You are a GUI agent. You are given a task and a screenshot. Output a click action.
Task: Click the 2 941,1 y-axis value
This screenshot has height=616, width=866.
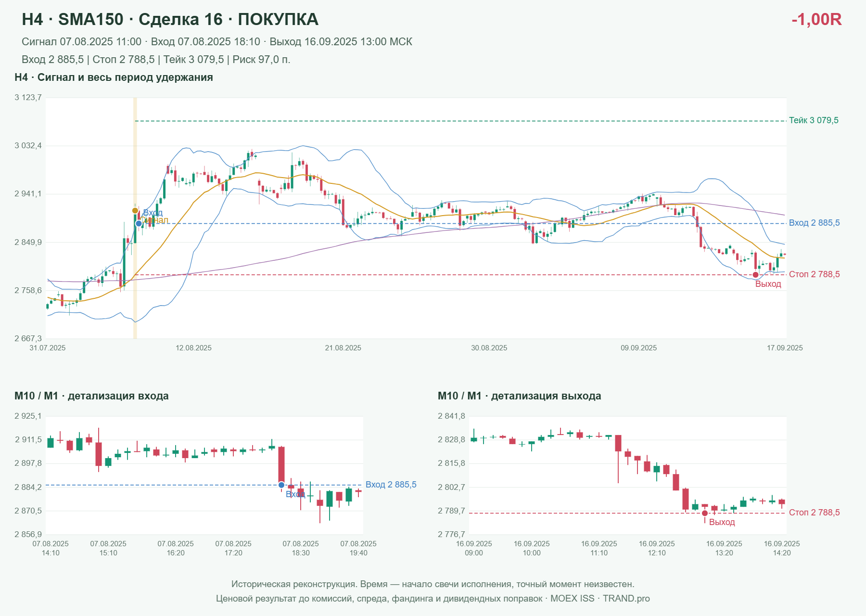click(x=28, y=194)
